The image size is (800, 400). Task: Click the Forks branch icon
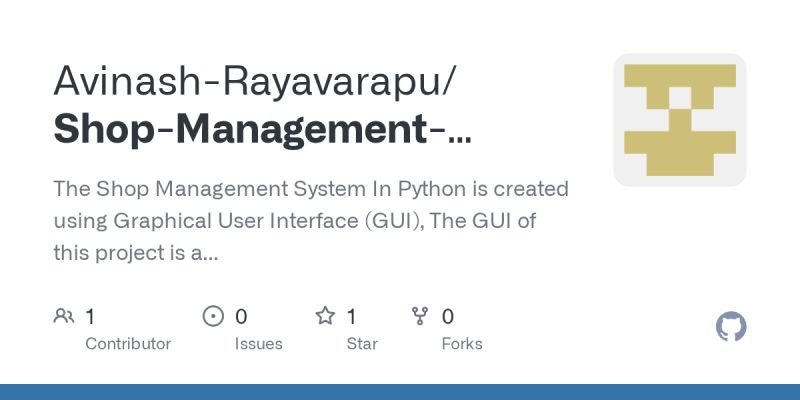click(x=420, y=316)
